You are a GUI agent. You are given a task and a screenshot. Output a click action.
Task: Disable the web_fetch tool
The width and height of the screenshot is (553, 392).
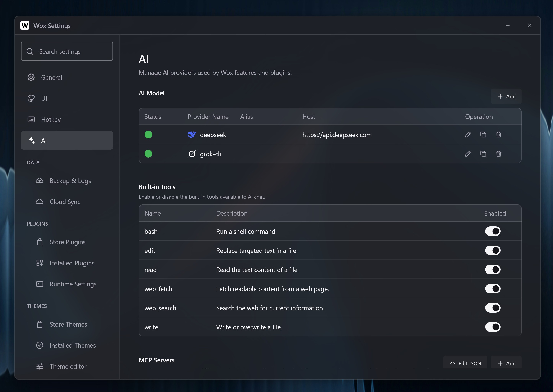[493, 289]
